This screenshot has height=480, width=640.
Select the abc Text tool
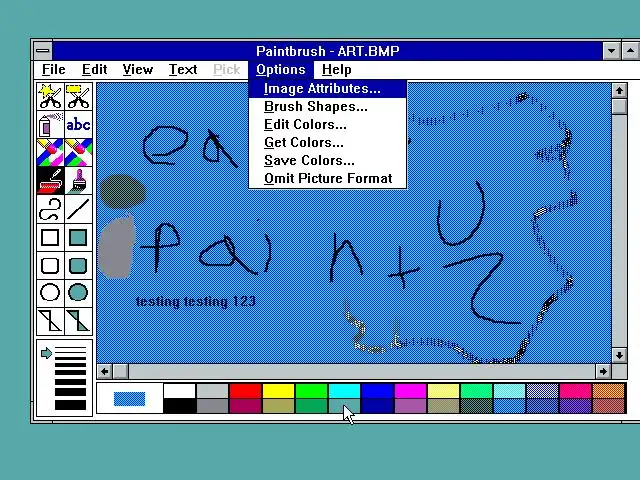pos(78,124)
